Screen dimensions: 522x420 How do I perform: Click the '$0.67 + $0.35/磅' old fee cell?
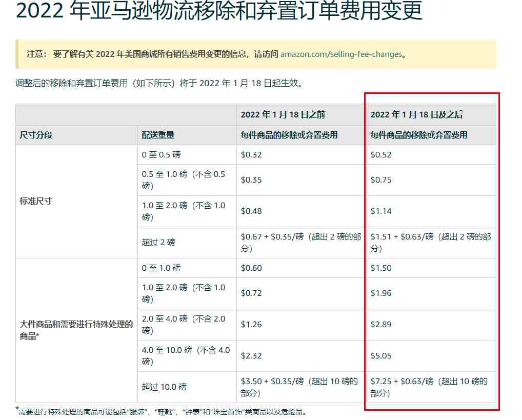coord(301,243)
